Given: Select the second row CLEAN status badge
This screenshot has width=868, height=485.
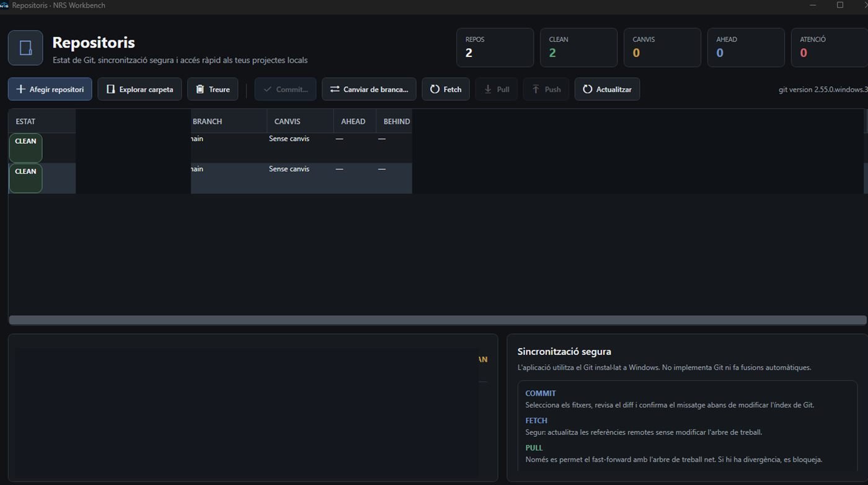Looking at the screenshot, I should [25, 178].
